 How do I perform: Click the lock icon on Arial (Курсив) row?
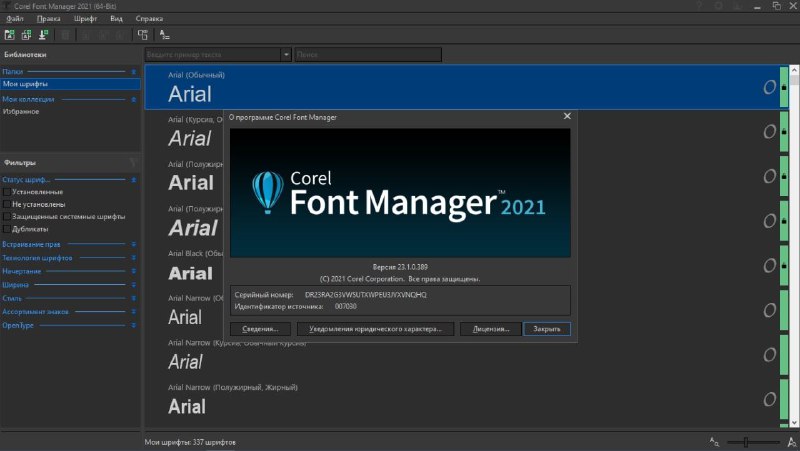coord(784,132)
